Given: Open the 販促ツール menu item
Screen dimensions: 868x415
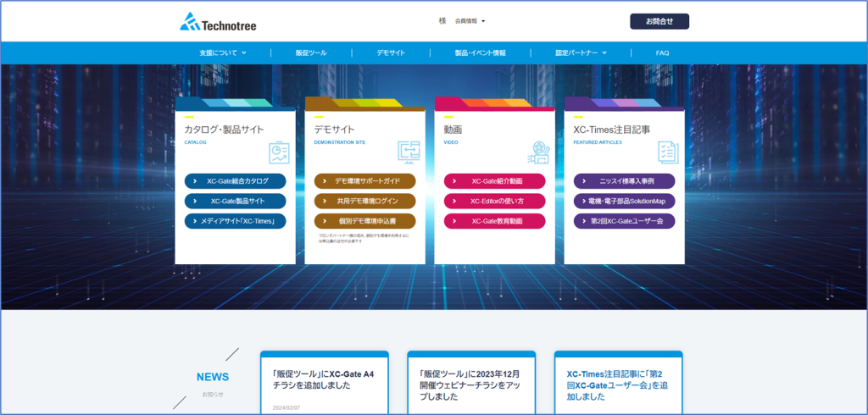Looking at the screenshot, I should (311, 53).
